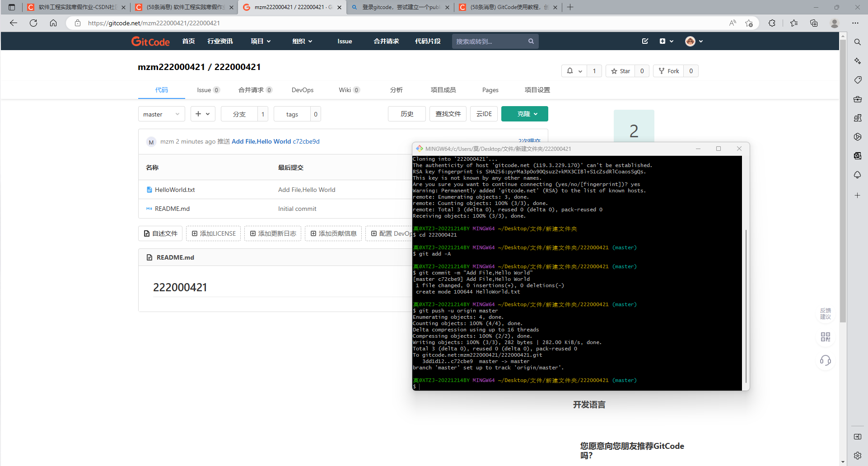Click the browser profile icon

pos(835,23)
